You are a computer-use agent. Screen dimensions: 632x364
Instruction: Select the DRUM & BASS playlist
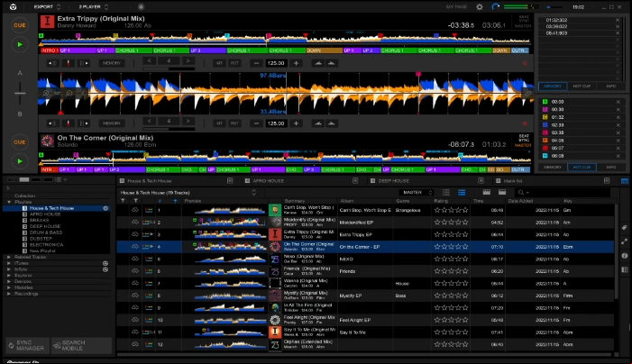coord(46,232)
